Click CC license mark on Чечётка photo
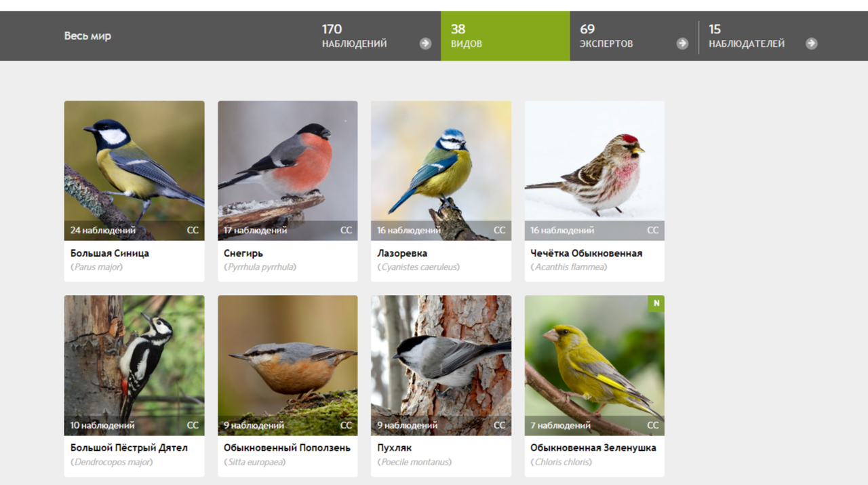This screenshot has width=868, height=485. pos(652,231)
